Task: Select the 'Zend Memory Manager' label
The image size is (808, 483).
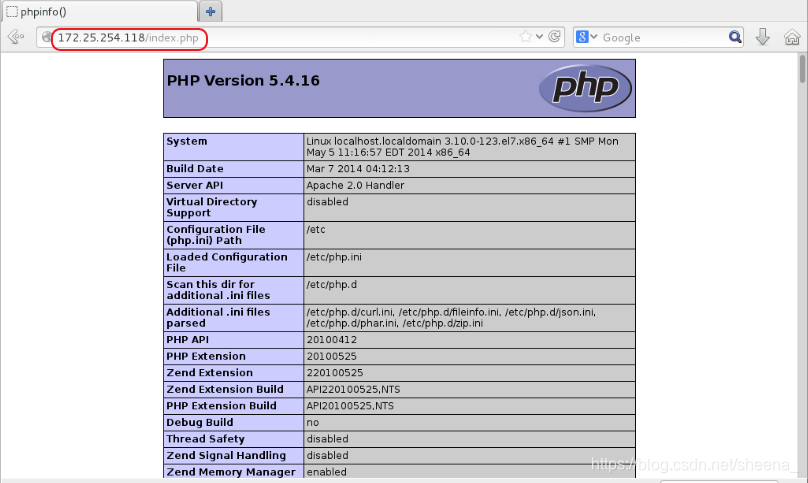Action: tap(231, 472)
